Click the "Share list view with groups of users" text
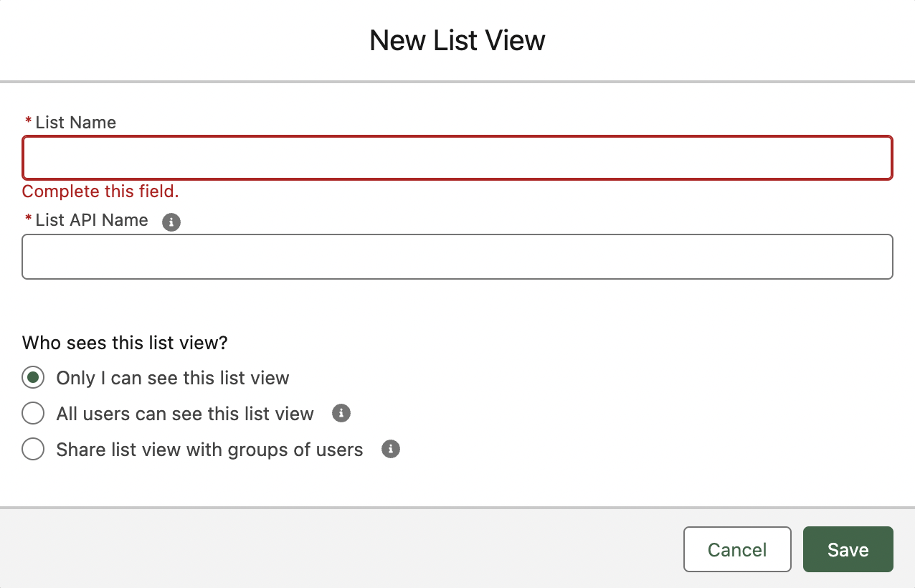Viewport: 915px width, 588px height. point(210,450)
